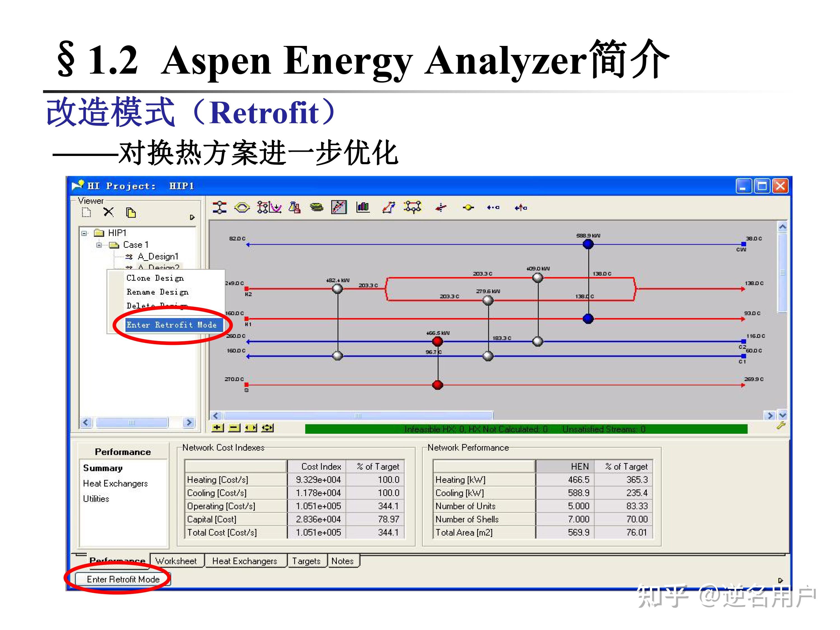This screenshot has height=630, width=840.
Task: Click the Enter Retrofit Mode button
Action: coord(123,579)
